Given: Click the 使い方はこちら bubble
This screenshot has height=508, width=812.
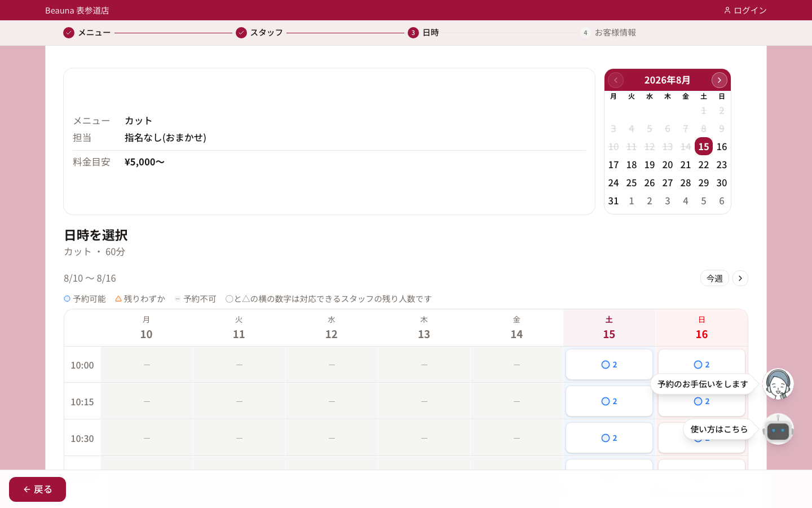Looking at the screenshot, I should pyautogui.click(x=719, y=430).
